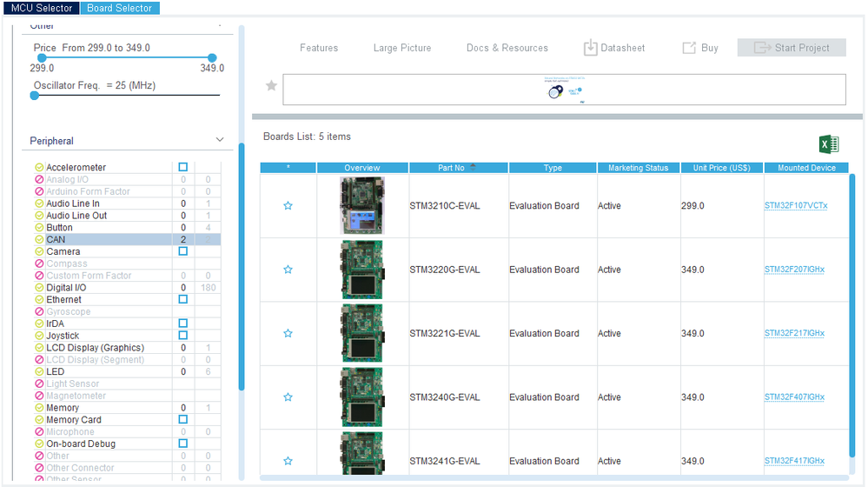Click the Magnetometer disabled icon
This screenshot has width=868, height=487.
(39, 396)
